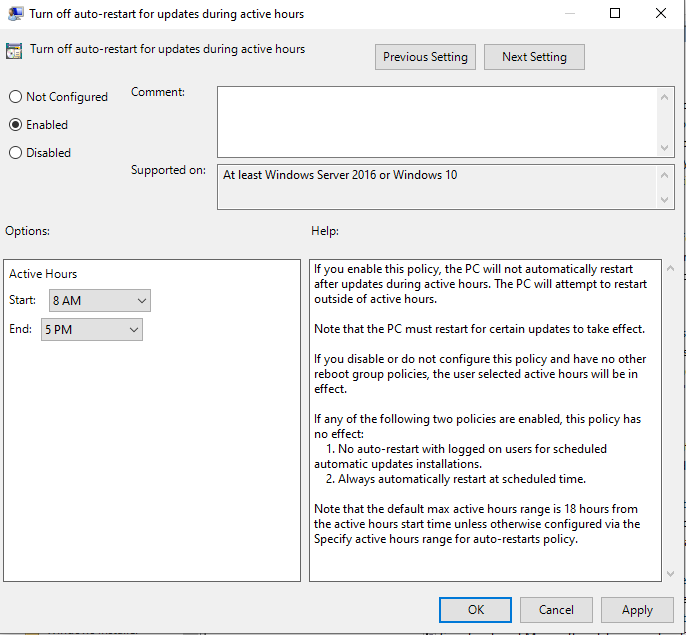Click the policy setting icon beside heading
Screen dimensions: 686x635
click(14, 51)
